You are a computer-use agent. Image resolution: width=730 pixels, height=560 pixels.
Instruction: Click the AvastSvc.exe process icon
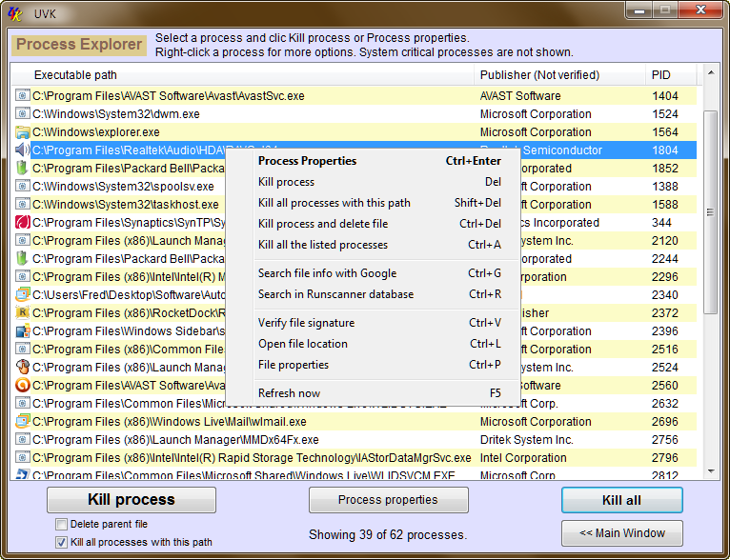(22, 96)
